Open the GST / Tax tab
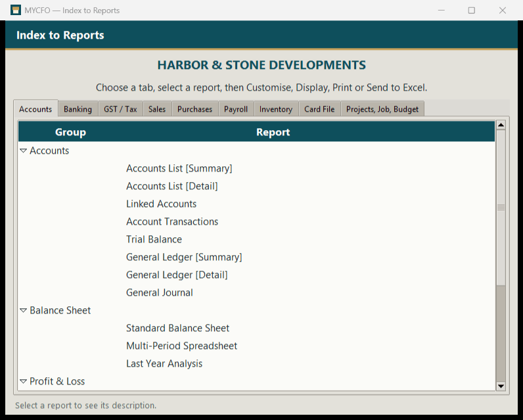523x420 pixels. [120, 109]
